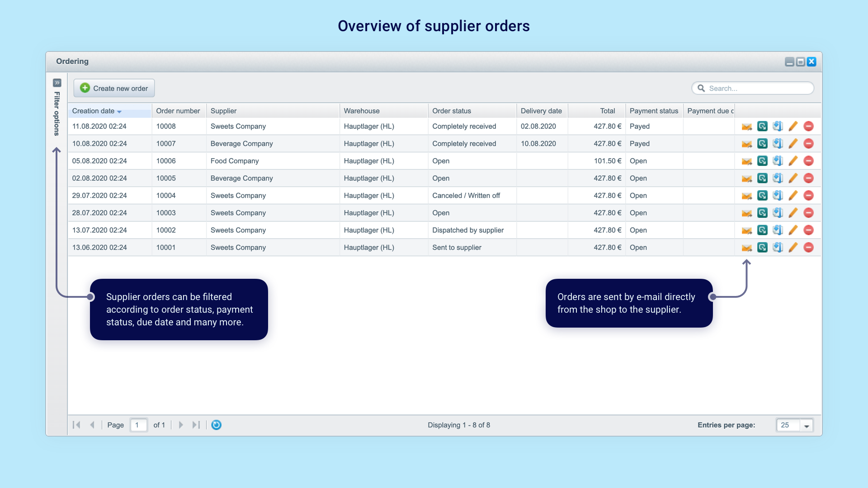Jump to last page of orders
Image resolution: width=868 pixels, height=488 pixels.
[x=196, y=425]
